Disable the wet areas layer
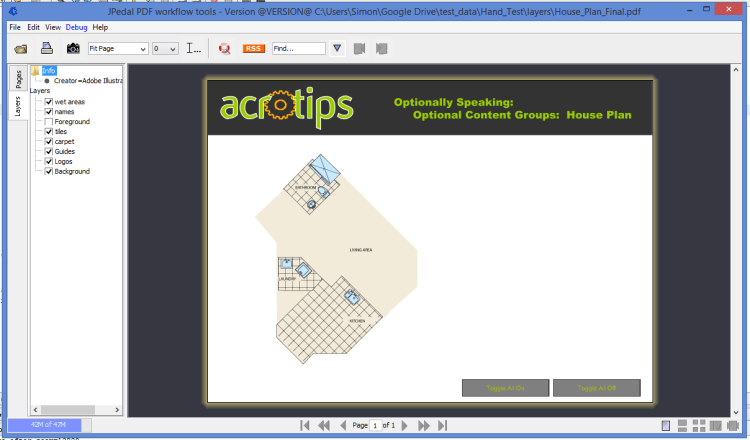The image size is (750, 440). pyautogui.click(x=48, y=101)
